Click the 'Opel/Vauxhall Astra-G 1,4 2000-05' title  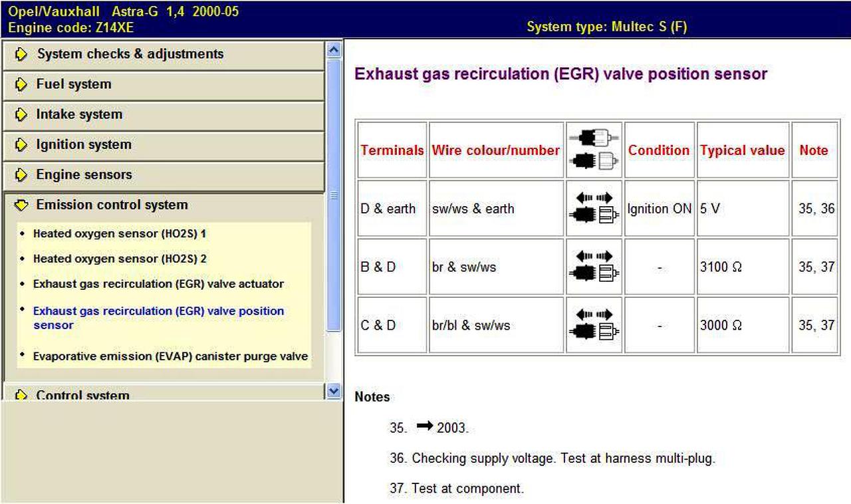123,12
